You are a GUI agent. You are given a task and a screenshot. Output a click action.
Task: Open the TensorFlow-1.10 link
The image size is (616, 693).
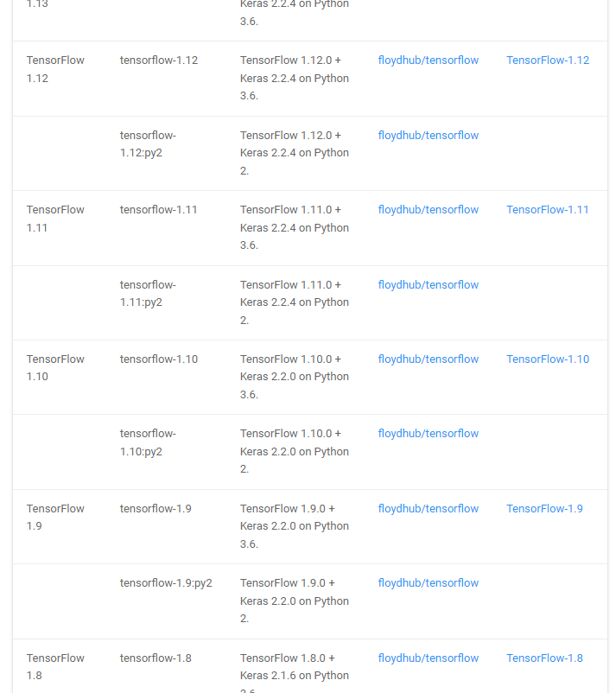pyautogui.click(x=548, y=359)
